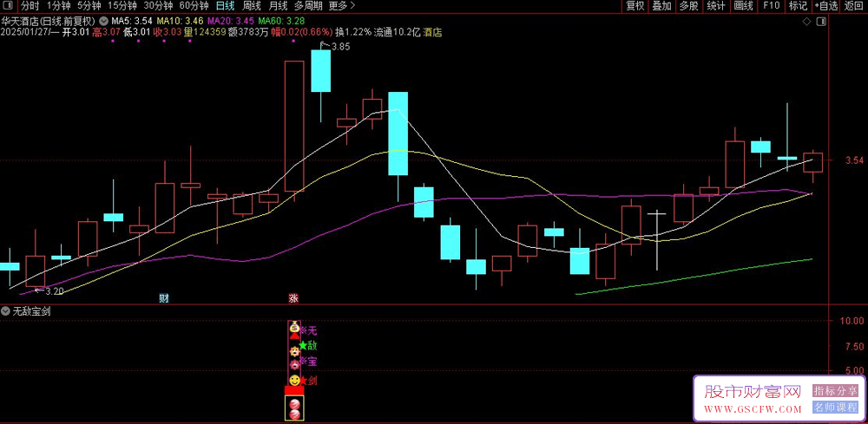Click the MA60: 3.28 label
The height and width of the screenshot is (424, 868).
[x=281, y=21]
